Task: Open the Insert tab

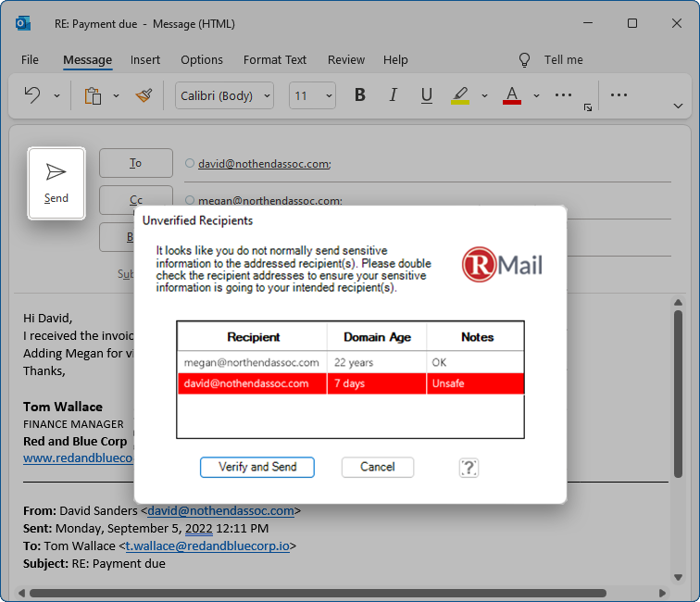Action: (x=145, y=60)
